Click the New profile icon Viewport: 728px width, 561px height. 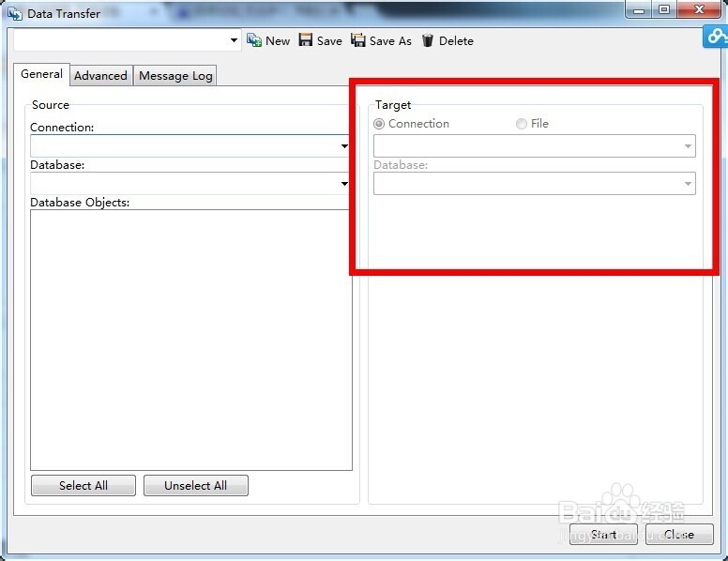254,40
